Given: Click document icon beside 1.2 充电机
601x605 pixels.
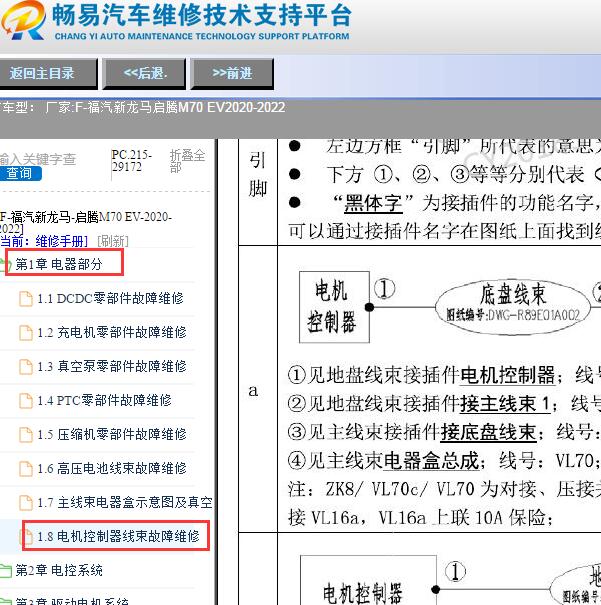Looking at the screenshot, I should click(26, 333).
